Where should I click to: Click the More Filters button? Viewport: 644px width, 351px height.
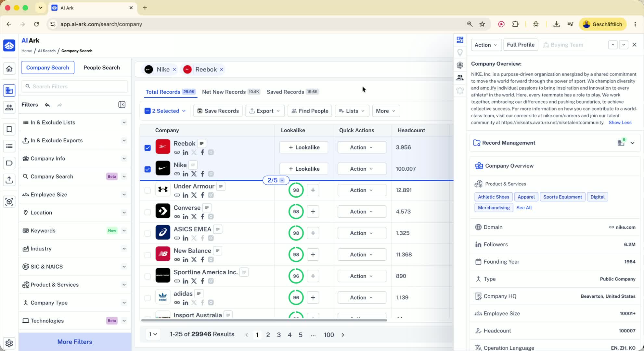click(x=75, y=342)
